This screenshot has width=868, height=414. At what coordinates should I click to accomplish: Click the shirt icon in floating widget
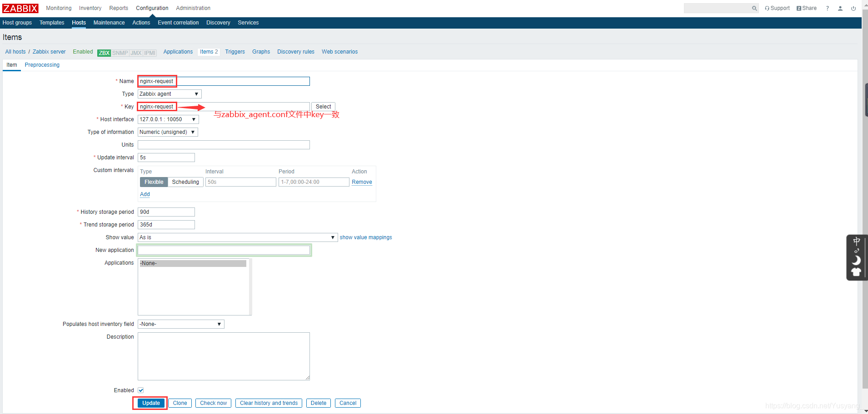(x=856, y=272)
